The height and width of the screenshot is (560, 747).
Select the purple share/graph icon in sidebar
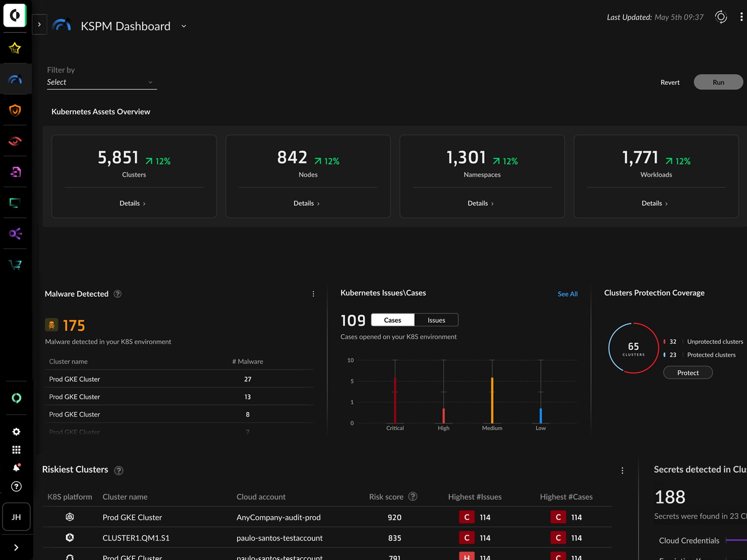[15, 233]
